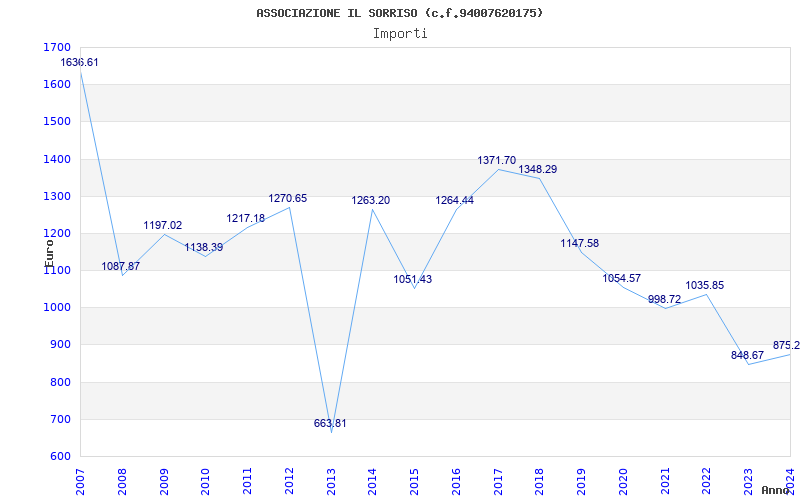Image resolution: width=800 pixels, height=500 pixels.
Task: Click the 2014 x-axis year label
Action: pyautogui.click(x=372, y=482)
